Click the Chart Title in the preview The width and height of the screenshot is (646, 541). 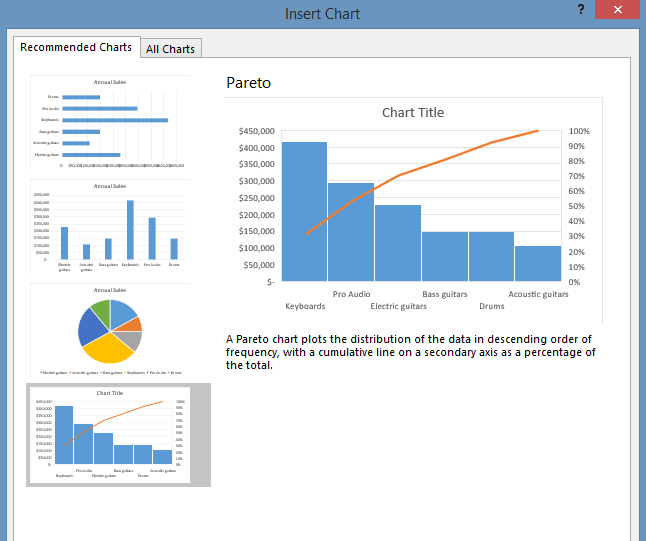[413, 112]
